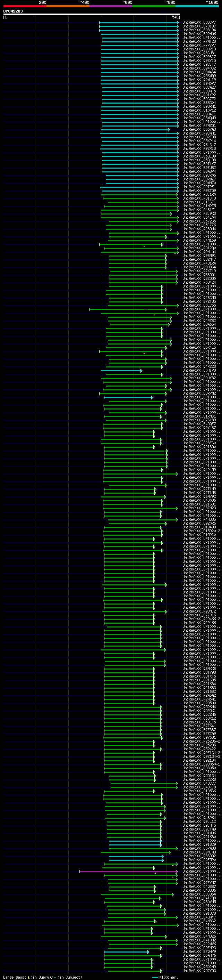The height and width of the screenshot is (980, 222).
Task: Select hit label UniRef100_Q6L3J7
Action: tap(199, 145)
